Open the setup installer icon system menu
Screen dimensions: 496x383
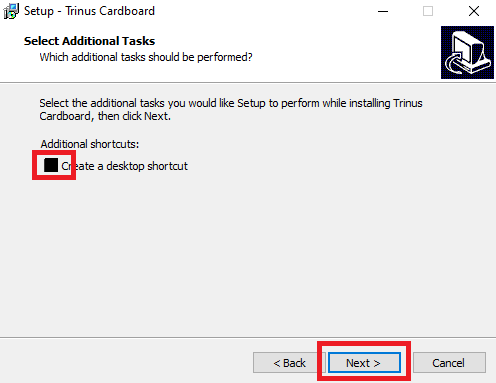point(11,11)
